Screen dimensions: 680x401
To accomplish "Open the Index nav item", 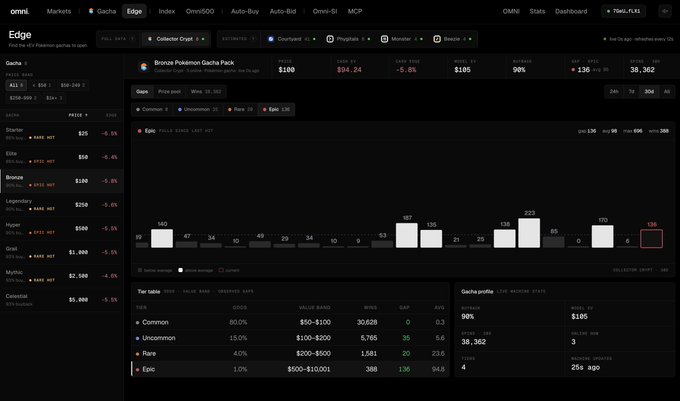I will point(167,11).
